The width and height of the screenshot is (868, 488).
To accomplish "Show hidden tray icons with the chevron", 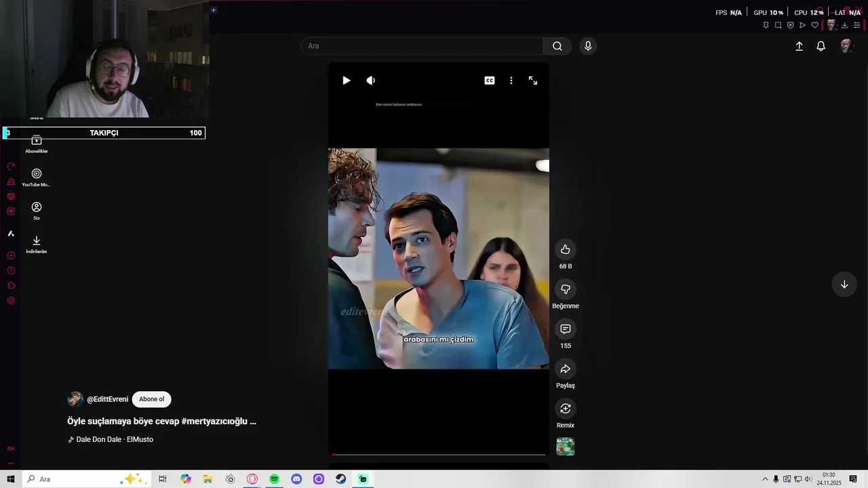I will [765, 479].
